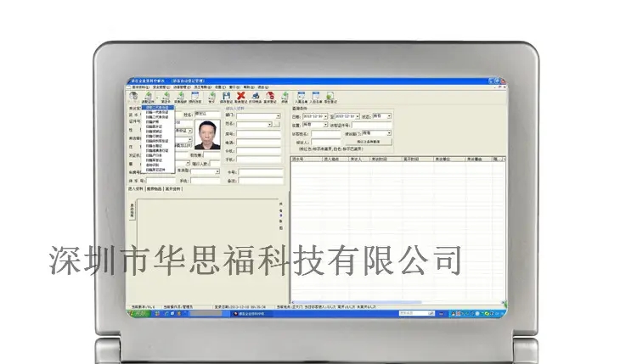This screenshot has height=364, width=637.
Task: Open the Vehicle Type (车类型) dropdown
Action: click(x=217, y=171)
